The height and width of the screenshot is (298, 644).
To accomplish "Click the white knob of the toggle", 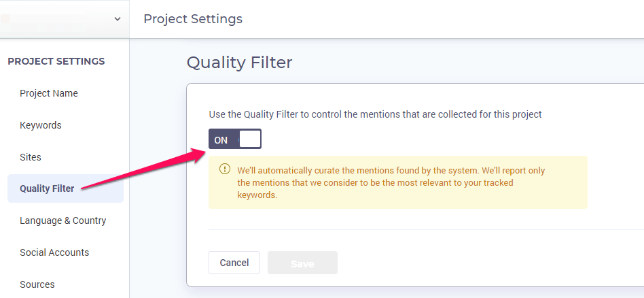I will pos(250,139).
